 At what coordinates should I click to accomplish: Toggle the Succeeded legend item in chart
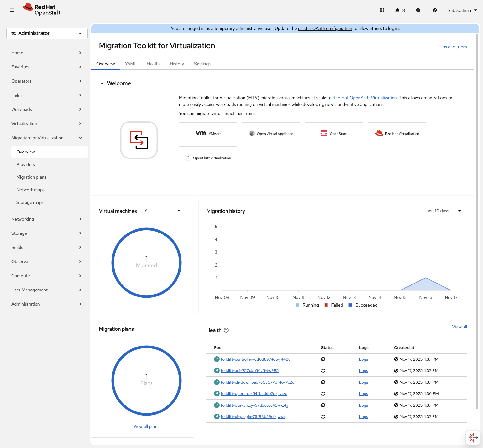pyautogui.click(x=366, y=305)
